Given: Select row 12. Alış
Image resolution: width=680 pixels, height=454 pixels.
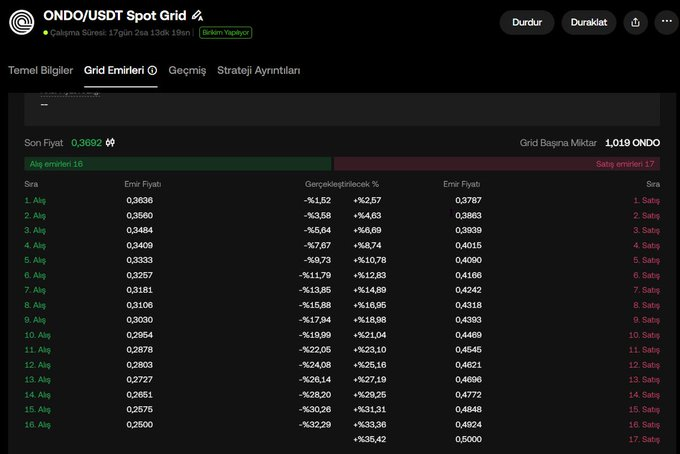Looking at the screenshot, I should coord(37,365).
